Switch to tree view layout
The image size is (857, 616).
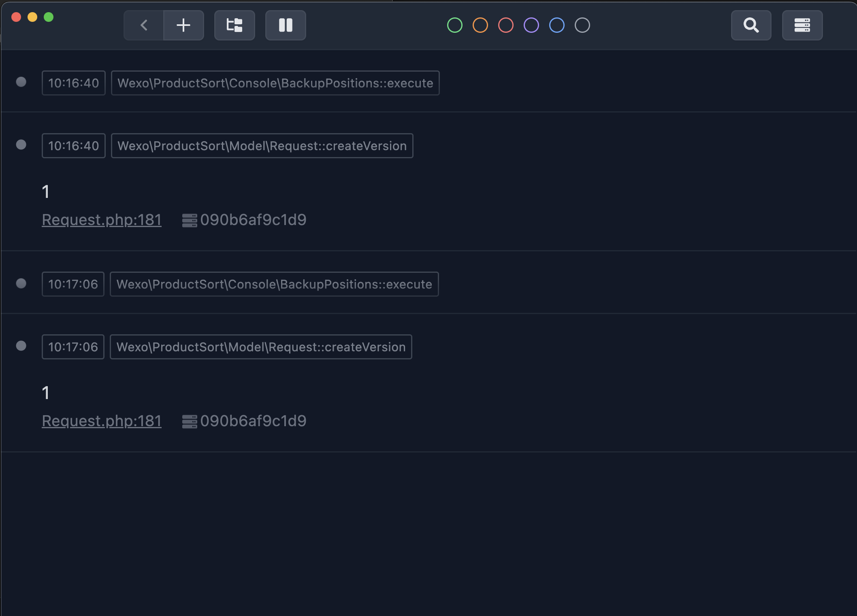pyautogui.click(x=234, y=25)
